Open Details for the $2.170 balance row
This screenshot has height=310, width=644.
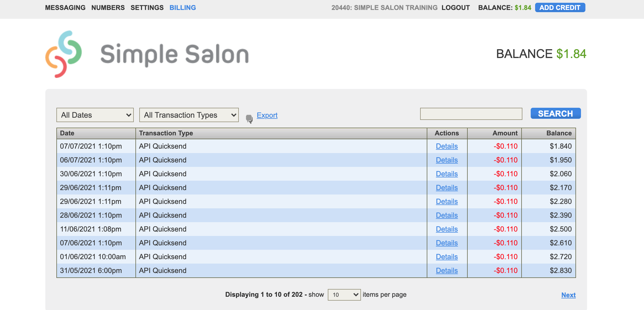click(447, 188)
